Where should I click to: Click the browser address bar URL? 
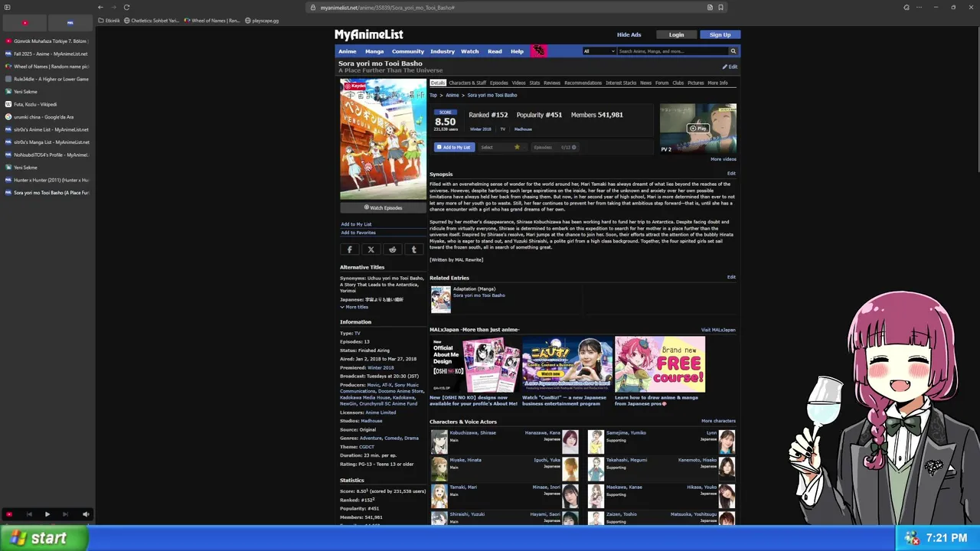(x=387, y=8)
